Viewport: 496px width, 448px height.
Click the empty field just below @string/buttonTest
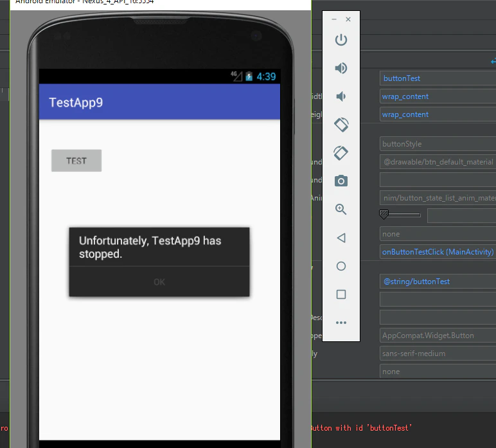click(x=438, y=300)
